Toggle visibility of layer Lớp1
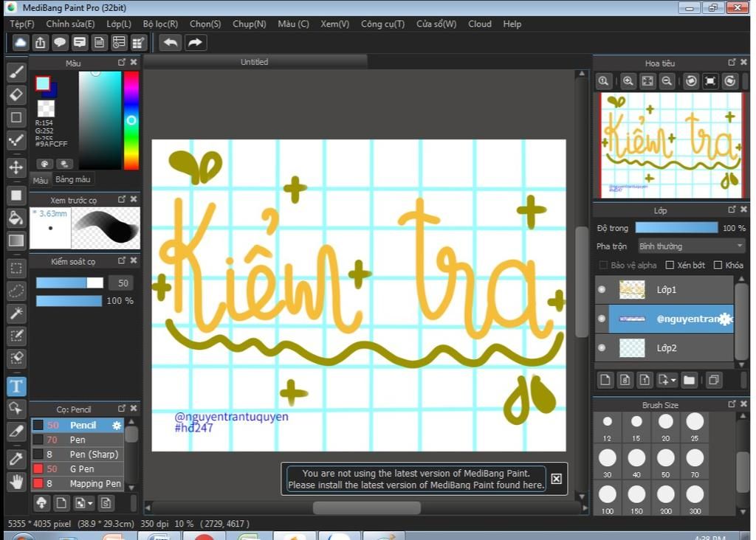 (602, 289)
